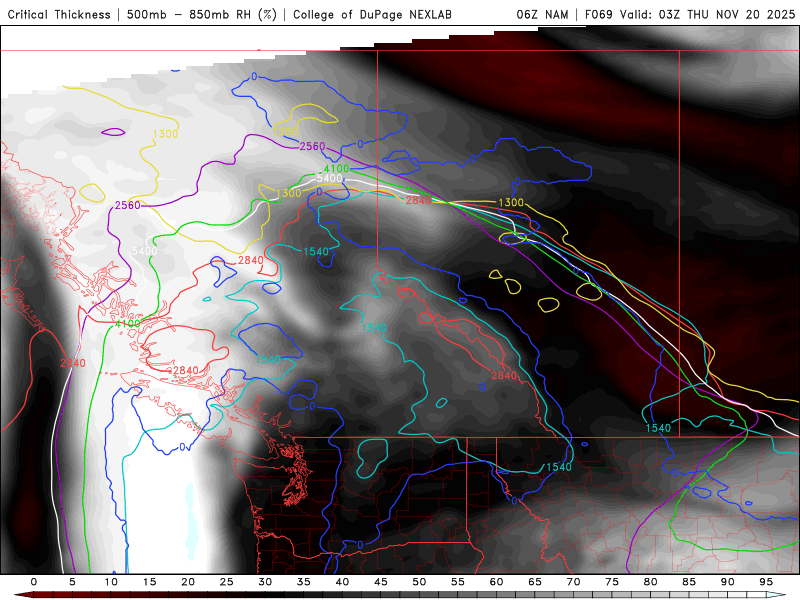Click the "F069" forecast hour text
The width and height of the screenshot is (800, 600).
pos(599,14)
